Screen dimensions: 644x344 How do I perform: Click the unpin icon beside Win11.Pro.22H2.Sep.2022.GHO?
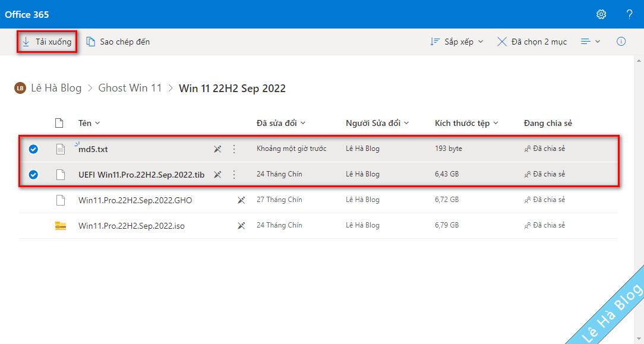coord(241,200)
